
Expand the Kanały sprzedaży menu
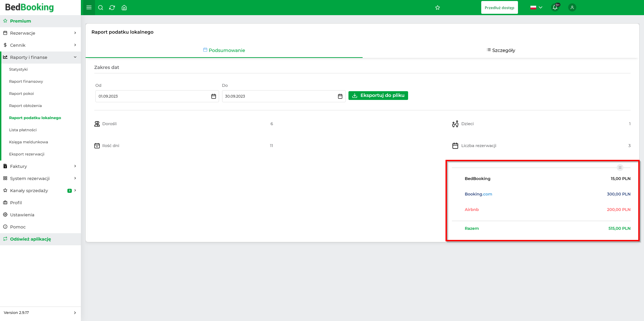tap(40, 190)
